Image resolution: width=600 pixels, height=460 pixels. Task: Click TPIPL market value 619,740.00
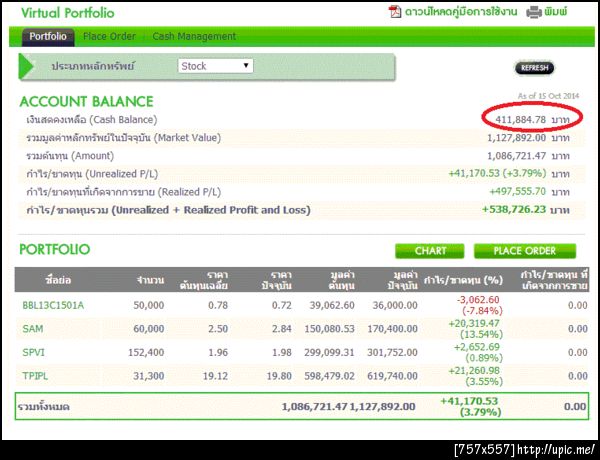(x=392, y=376)
